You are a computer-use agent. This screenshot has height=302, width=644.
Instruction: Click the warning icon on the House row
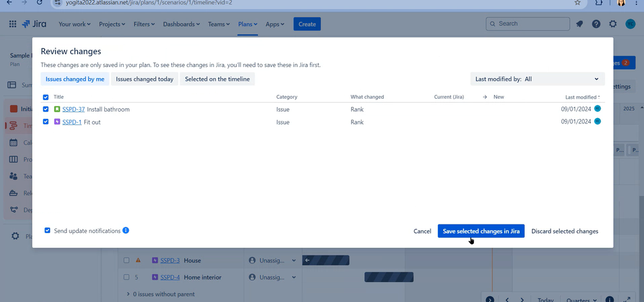click(x=138, y=260)
